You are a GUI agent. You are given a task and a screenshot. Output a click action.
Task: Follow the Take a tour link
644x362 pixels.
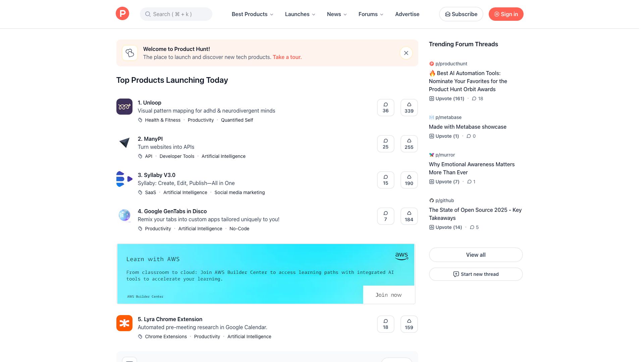point(287,57)
